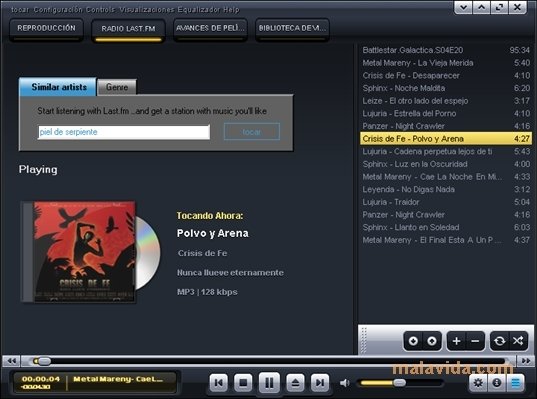Toggle shuffle mode in playlist toolbar

click(x=517, y=341)
